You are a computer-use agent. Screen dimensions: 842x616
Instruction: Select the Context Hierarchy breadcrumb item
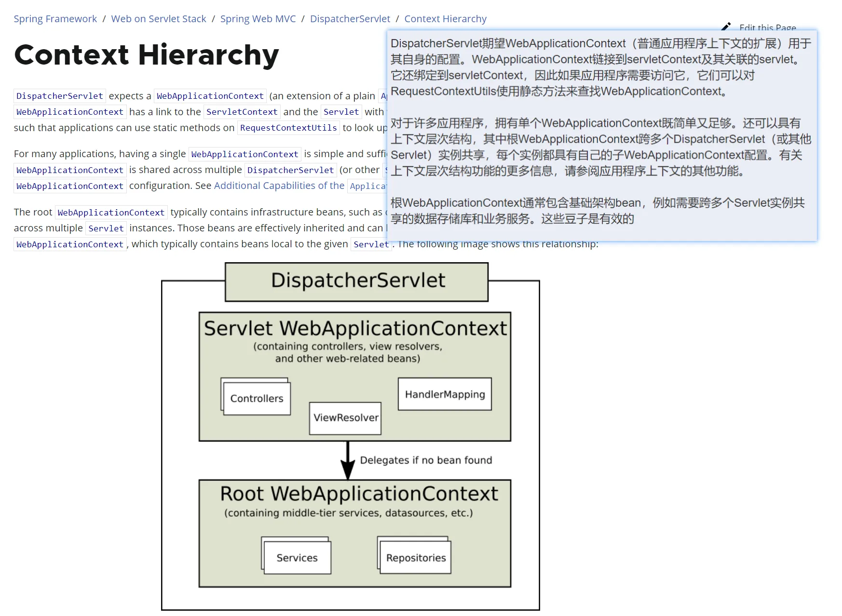pos(445,19)
